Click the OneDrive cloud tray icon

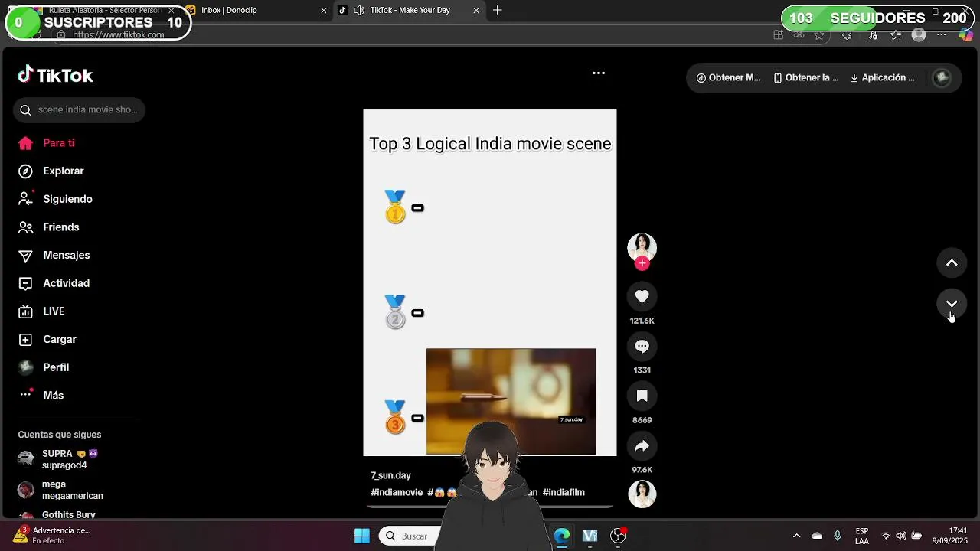coord(817,536)
